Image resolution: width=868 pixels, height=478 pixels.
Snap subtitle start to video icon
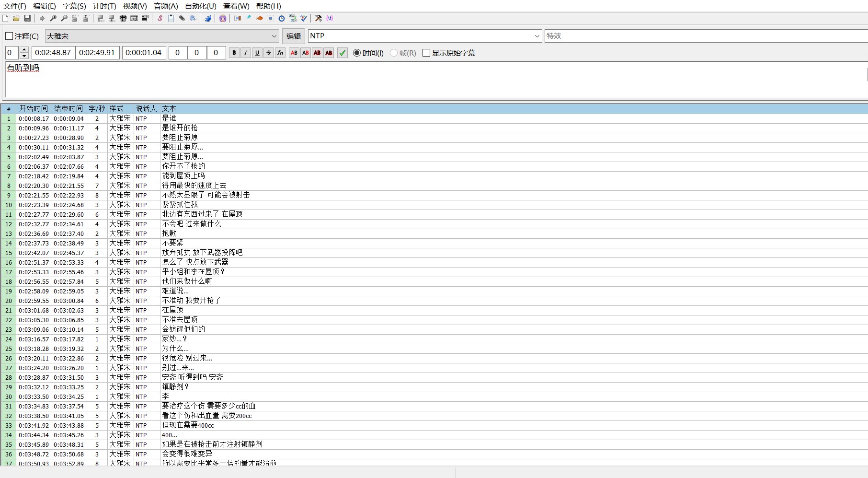pos(101,18)
